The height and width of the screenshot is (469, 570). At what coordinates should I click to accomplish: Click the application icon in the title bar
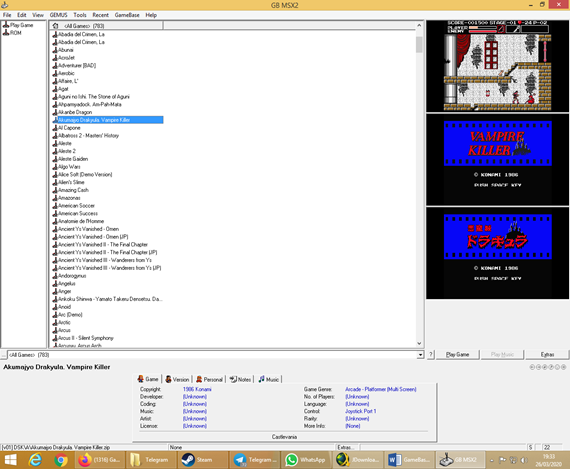(x=4, y=5)
